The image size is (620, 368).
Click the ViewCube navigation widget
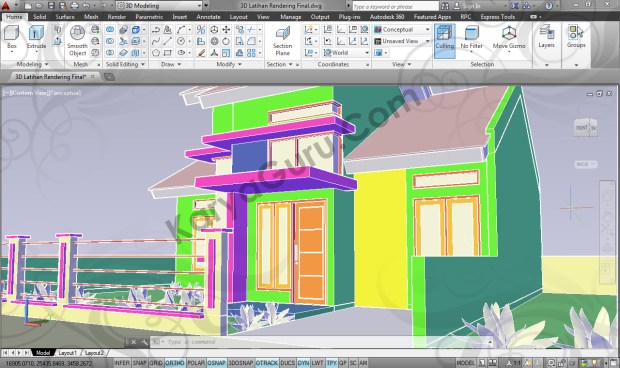tap(586, 127)
